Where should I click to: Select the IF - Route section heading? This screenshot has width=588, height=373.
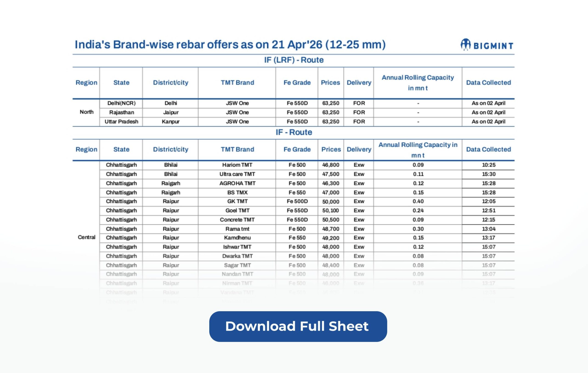tap(294, 132)
